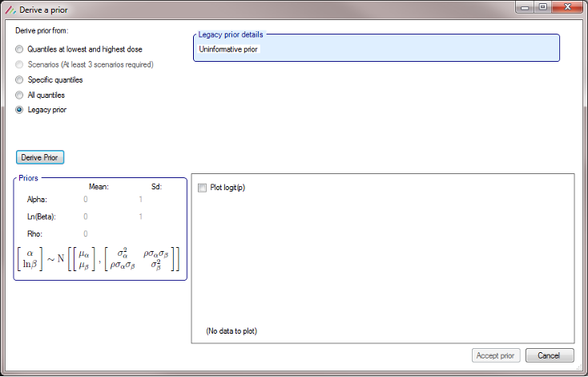Click the Alpha Sd value field
This screenshot has width=588, height=377.
coord(141,199)
